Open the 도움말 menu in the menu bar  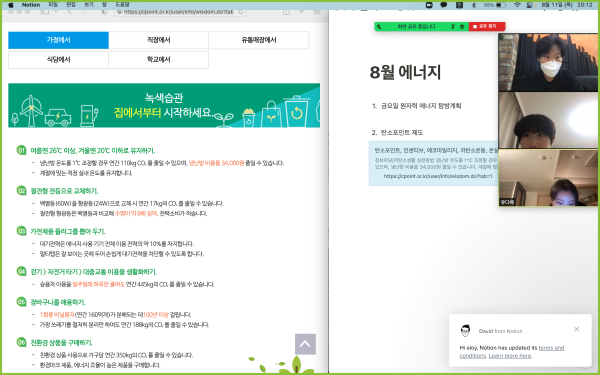tap(122, 5)
